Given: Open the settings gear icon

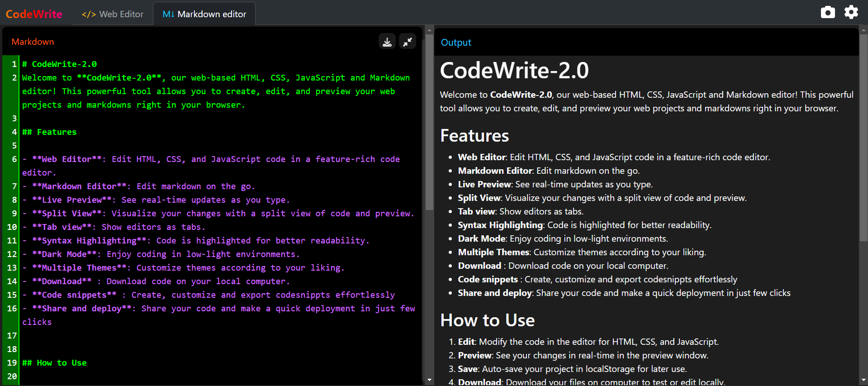Looking at the screenshot, I should pyautogui.click(x=851, y=12).
